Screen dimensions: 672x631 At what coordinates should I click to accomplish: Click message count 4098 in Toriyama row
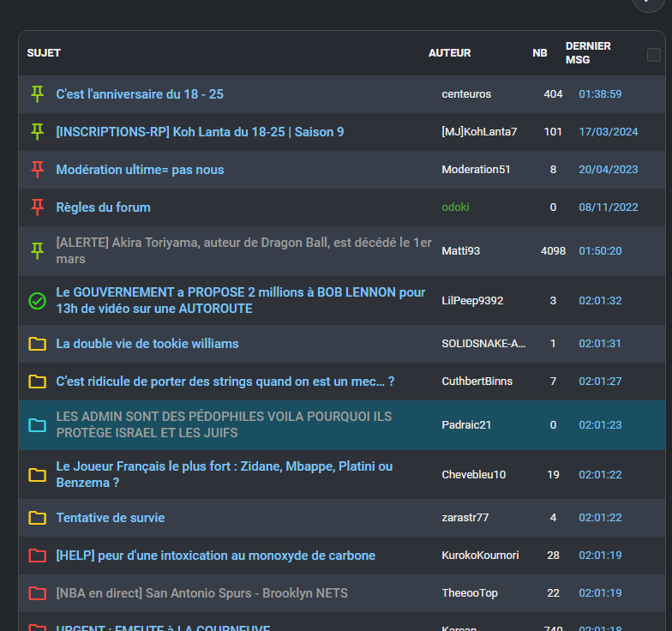click(553, 250)
